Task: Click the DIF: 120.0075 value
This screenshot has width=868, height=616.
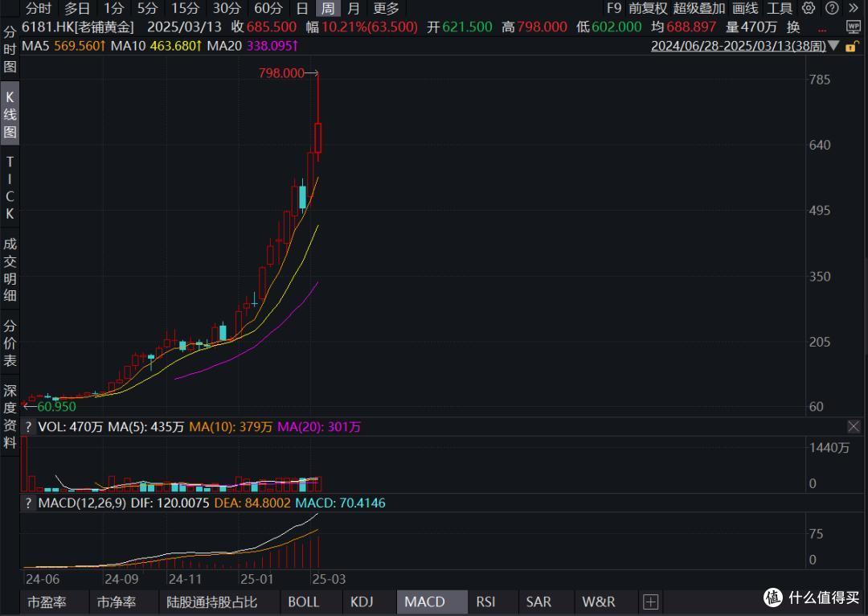Action: click(x=170, y=503)
